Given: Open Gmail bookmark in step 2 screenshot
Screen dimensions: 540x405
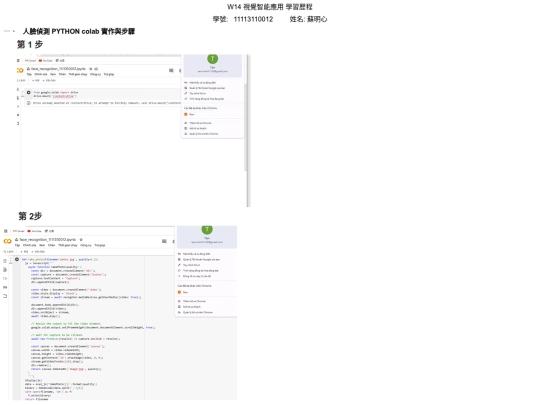Looking at the screenshot, I should pos(18,231).
